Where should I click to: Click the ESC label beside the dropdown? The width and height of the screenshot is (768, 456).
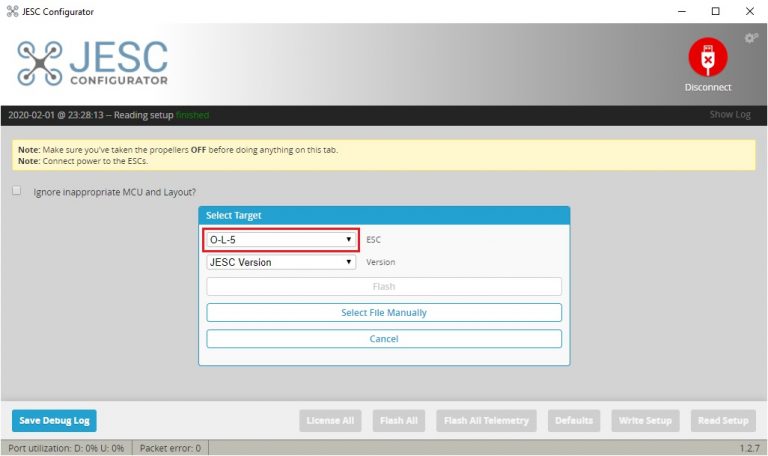(x=373, y=240)
